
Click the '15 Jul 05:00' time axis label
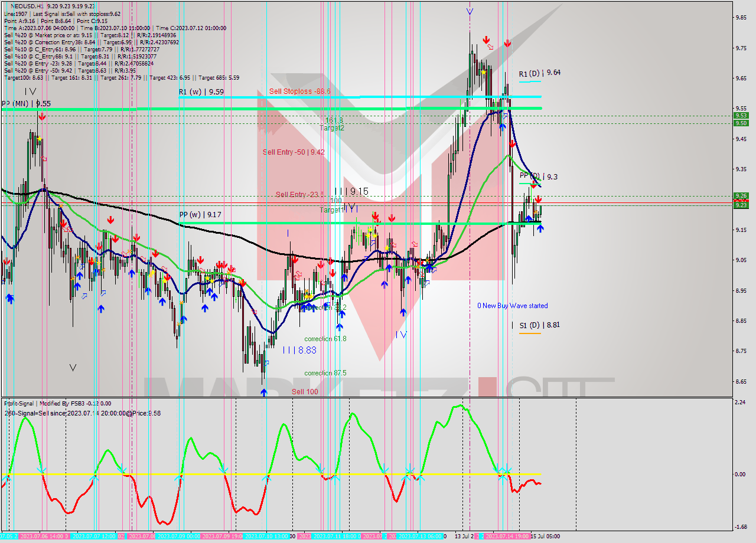(x=545, y=537)
